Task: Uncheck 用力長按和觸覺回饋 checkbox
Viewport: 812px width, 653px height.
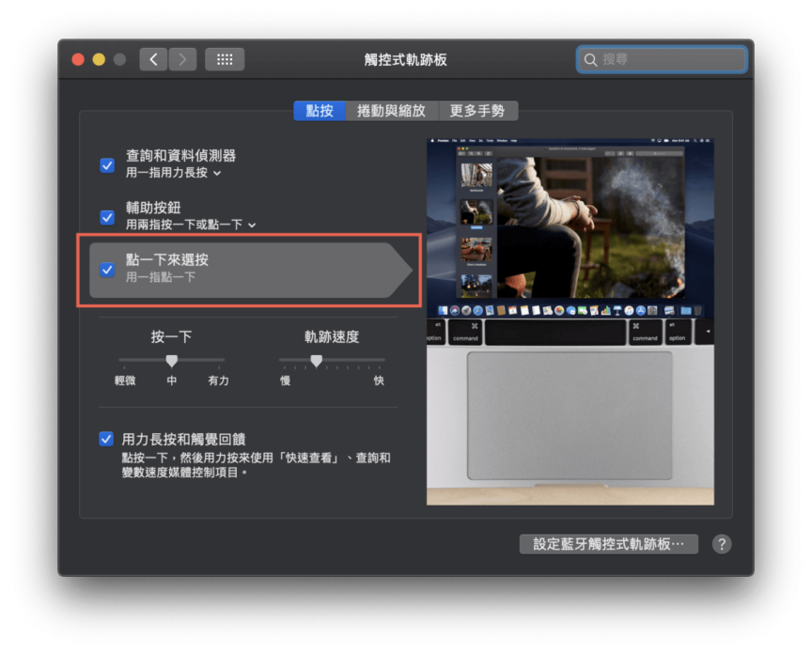Action: click(107, 439)
